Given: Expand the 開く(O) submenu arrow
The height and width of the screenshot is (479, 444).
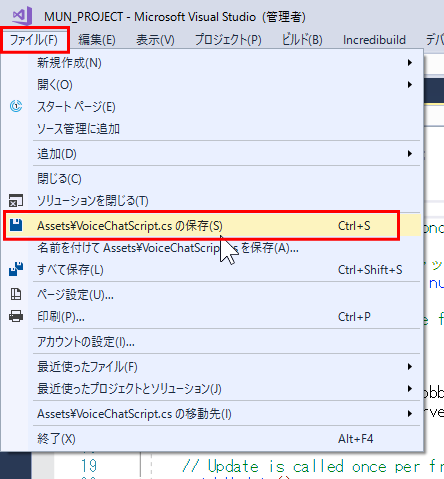Looking at the screenshot, I should click(x=410, y=85).
